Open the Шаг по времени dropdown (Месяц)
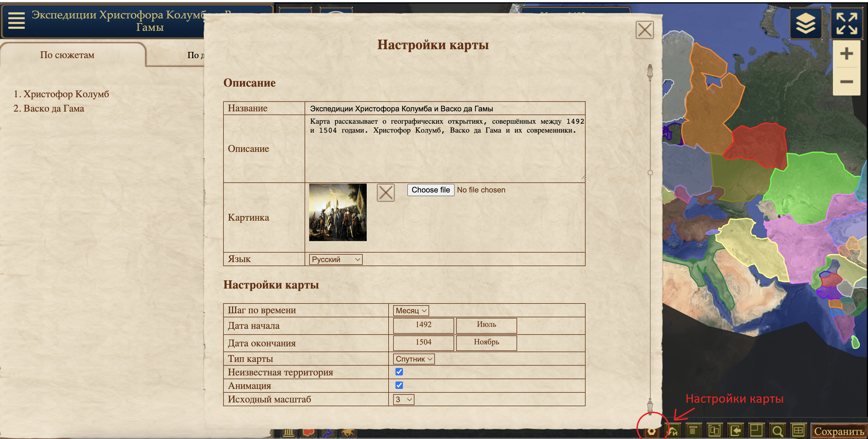 pos(411,310)
